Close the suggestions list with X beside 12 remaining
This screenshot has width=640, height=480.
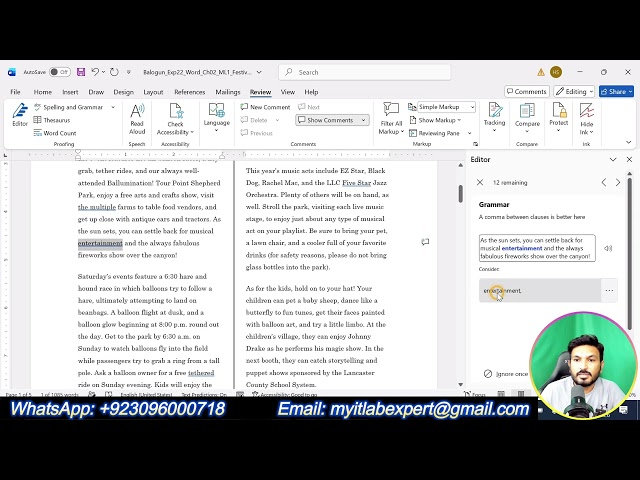[480, 182]
